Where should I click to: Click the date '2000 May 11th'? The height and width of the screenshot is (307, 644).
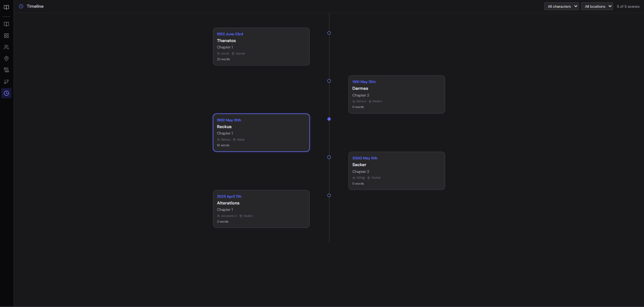[365, 158]
